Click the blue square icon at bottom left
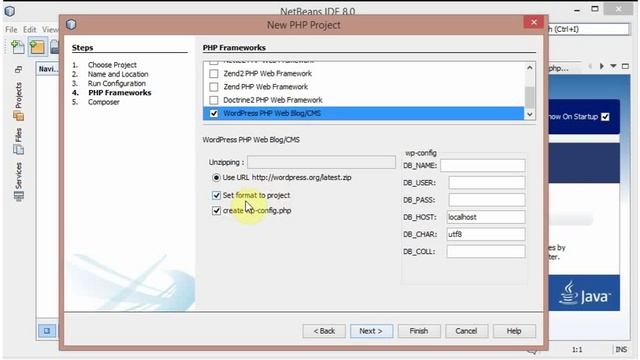 (47, 331)
